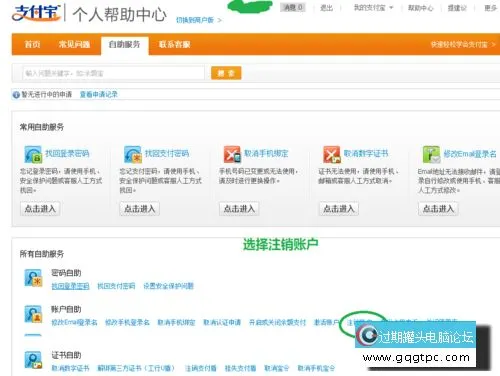Click the 切换到商户版 link
Viewport: 500px width, 376px height.
198,20
